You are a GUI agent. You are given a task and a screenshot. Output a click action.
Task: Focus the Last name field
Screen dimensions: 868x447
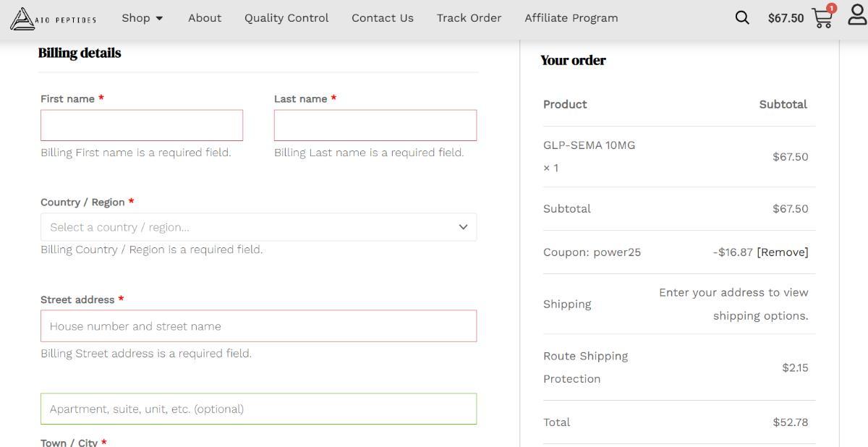pos(375,125)
